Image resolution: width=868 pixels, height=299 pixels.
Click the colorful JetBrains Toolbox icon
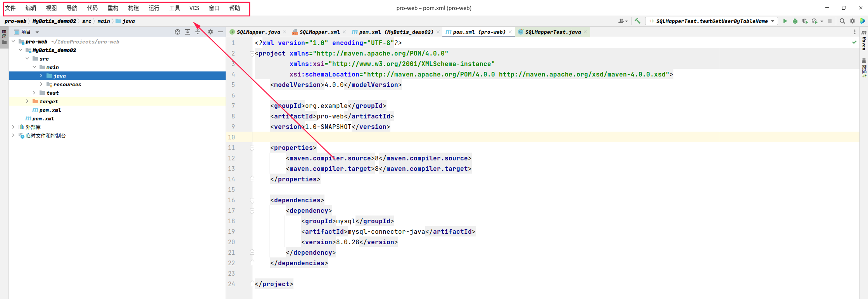click(x=863, y=21)
